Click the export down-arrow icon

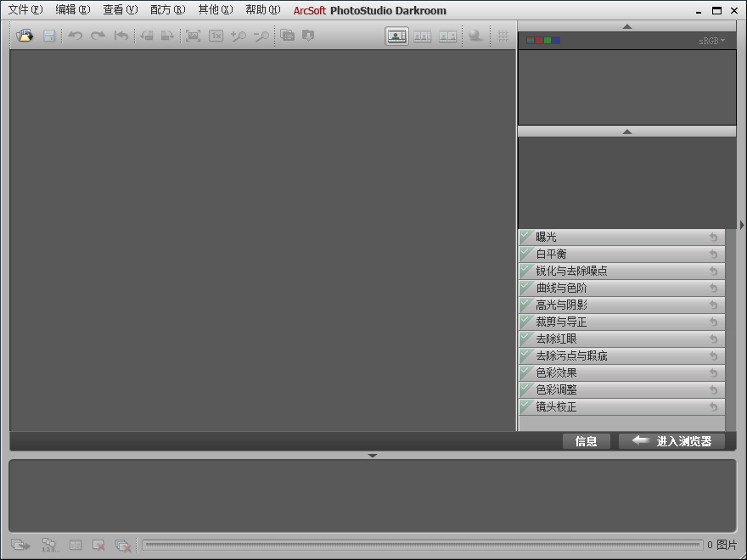(308, 36)
